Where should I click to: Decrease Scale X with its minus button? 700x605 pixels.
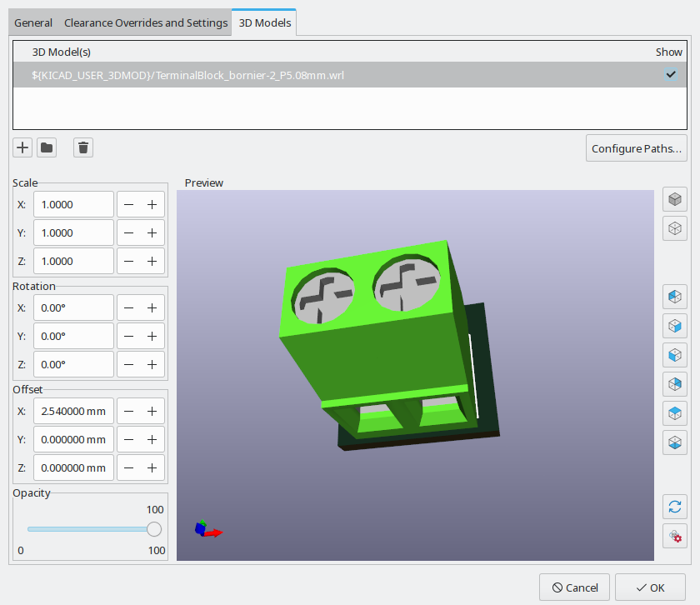point(128,204)
